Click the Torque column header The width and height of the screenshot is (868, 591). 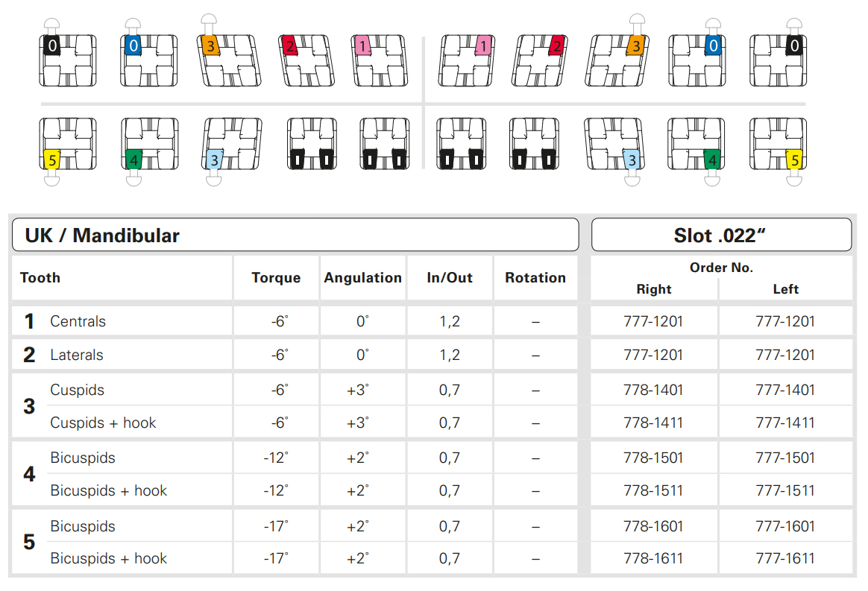[276, 278]
